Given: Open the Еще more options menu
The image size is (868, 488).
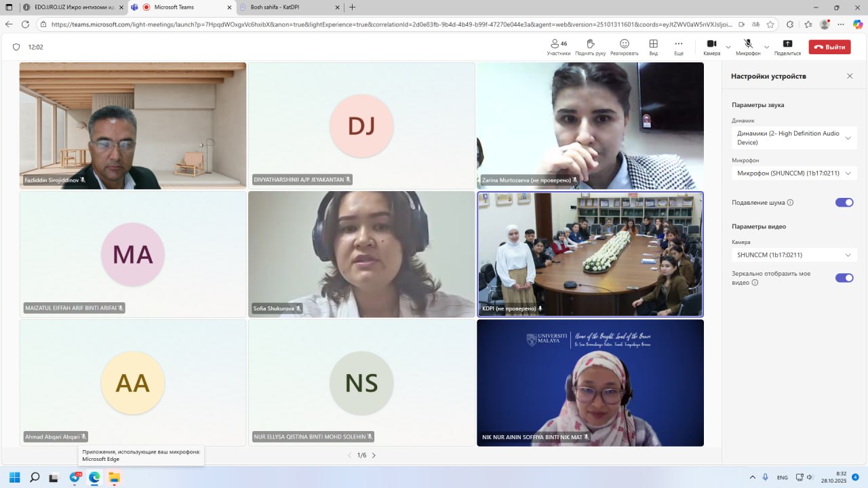Looking at the screenshot, I should (x=678, y=47).
